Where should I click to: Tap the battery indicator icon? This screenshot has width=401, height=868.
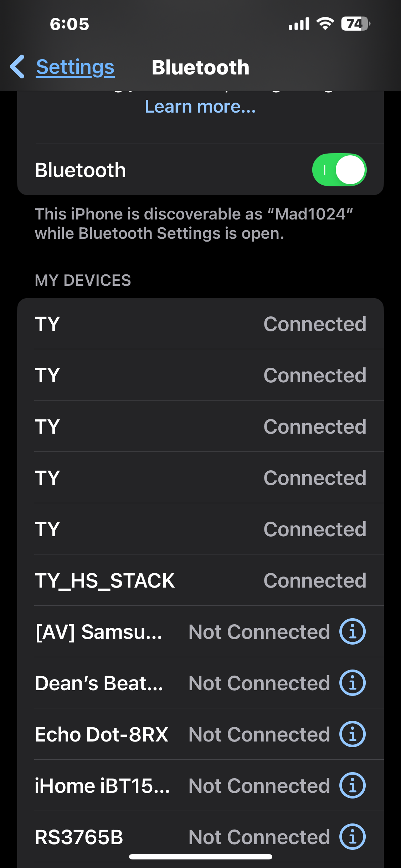pyautogui.click(x=355, y=24)
